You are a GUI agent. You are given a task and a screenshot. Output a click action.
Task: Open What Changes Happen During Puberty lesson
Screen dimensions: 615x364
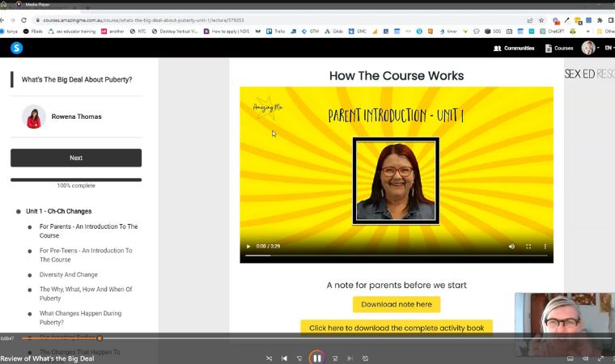80,318
